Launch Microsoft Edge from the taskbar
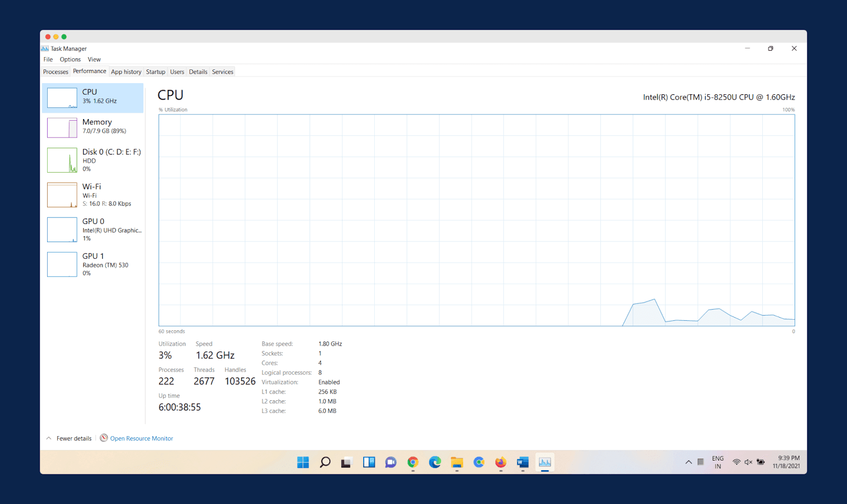 coord(435,462)
